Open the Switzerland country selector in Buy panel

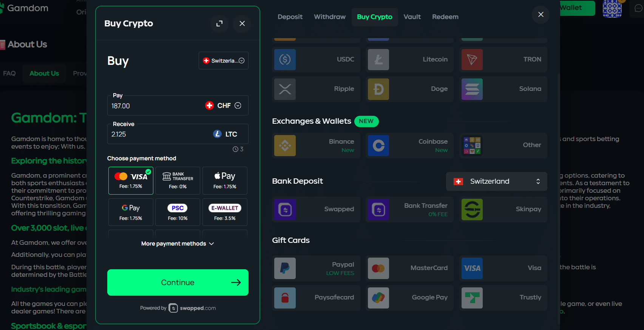224,61
